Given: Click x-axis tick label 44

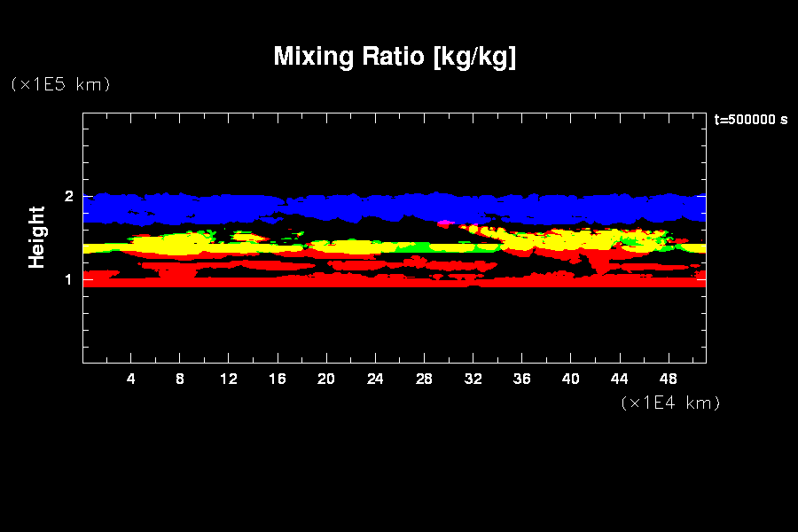Looking at the screenshot, I should (x=619, y=379).
